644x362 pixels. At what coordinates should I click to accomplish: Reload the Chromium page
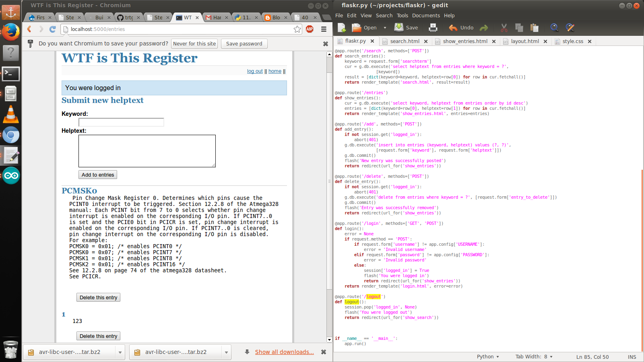[52, 29]
